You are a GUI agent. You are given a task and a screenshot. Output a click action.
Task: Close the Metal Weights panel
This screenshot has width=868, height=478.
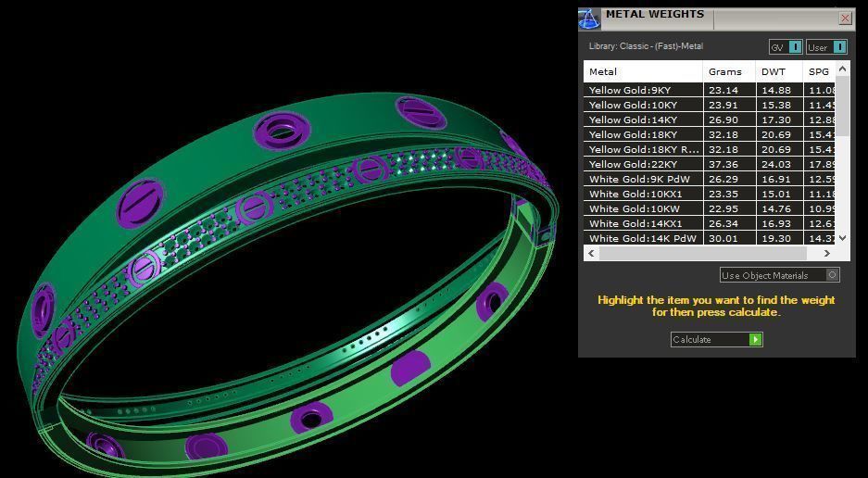pyautogui.click(x=845, y=19)
